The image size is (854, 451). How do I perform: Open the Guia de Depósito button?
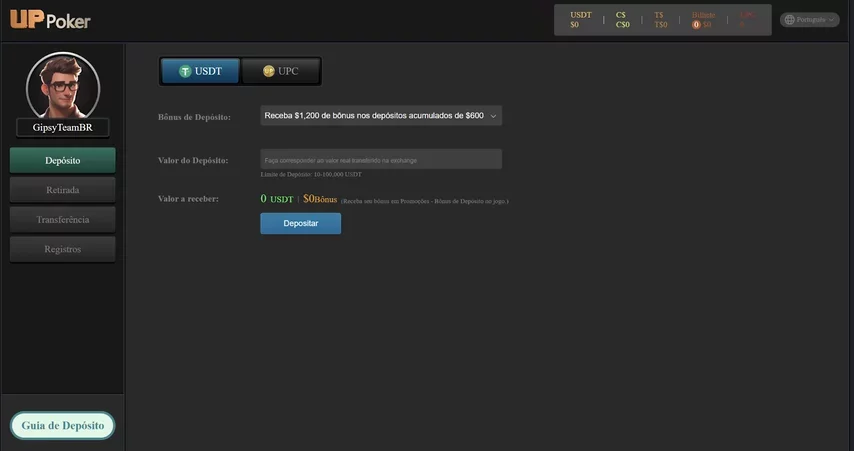[x=63, y=425]
